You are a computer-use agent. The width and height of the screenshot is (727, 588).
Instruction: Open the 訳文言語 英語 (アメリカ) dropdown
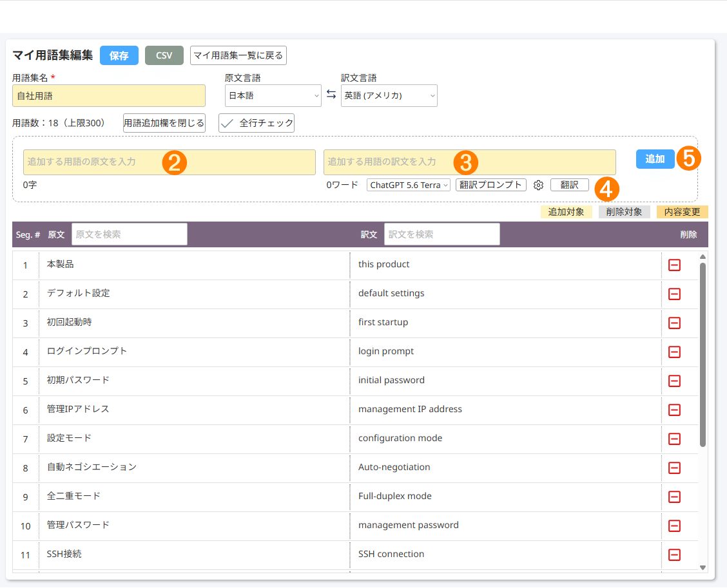click(x=389, y=95)
